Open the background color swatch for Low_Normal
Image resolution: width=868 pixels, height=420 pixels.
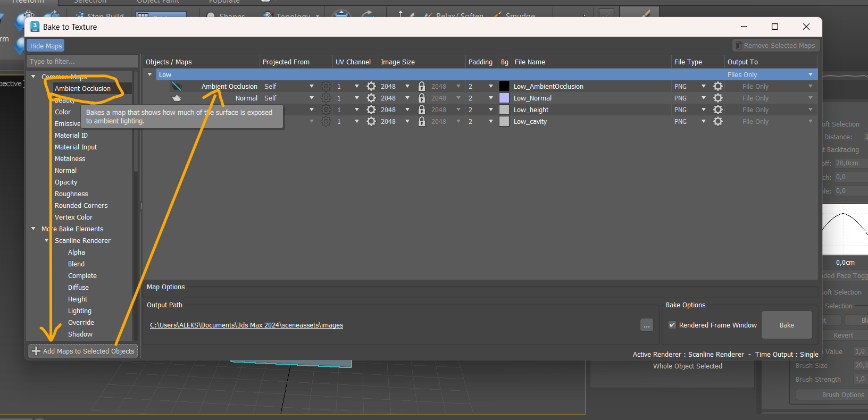pyautogui.click(x=504, y=98)
